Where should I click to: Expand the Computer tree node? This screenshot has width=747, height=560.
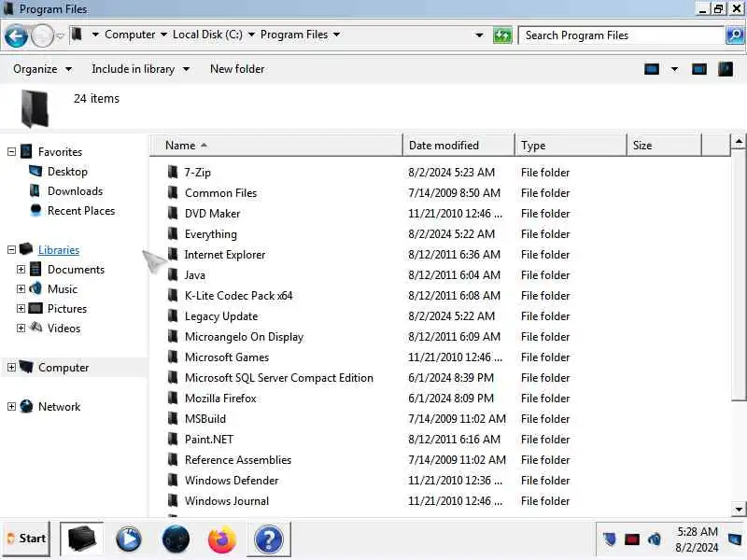pyautogui.click(x=12, y=367)
